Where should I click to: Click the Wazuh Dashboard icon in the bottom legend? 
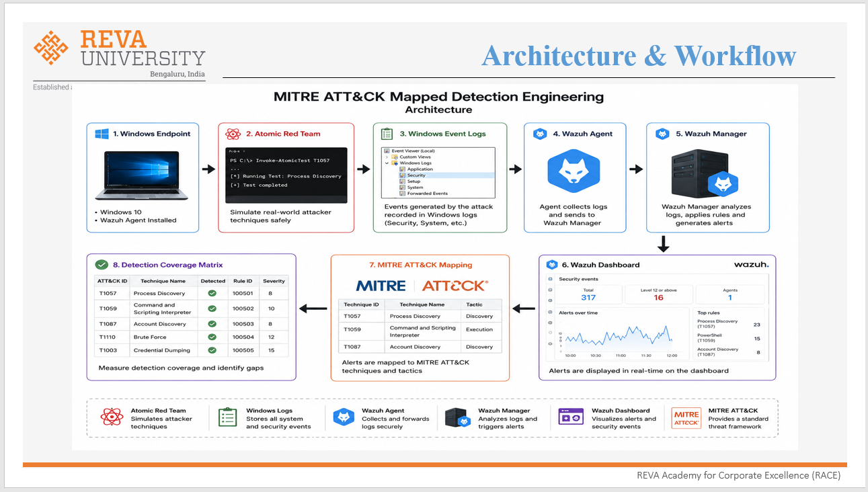coord(571,417)
